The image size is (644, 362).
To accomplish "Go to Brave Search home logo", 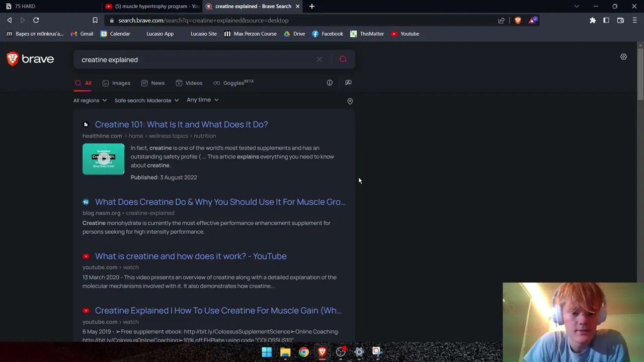I will [30, 59].
